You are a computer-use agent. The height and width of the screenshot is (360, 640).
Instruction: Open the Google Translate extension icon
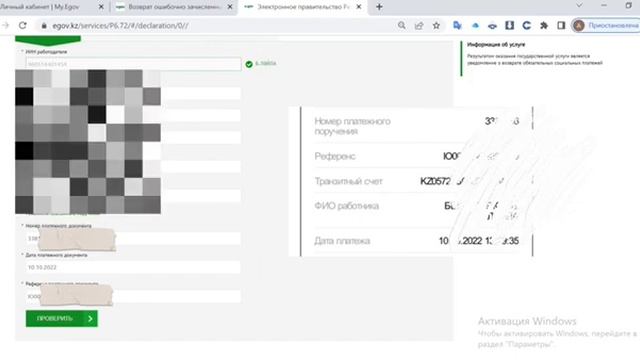click(x=457, y=25)
